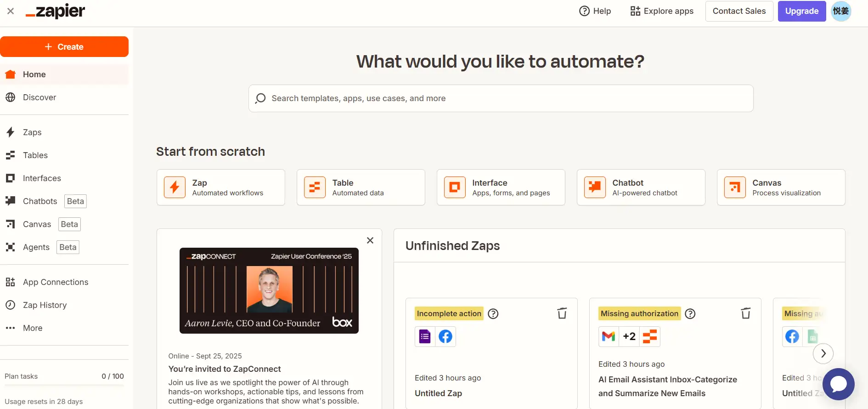Expand the More sidebar item

[x=64, y=328]
